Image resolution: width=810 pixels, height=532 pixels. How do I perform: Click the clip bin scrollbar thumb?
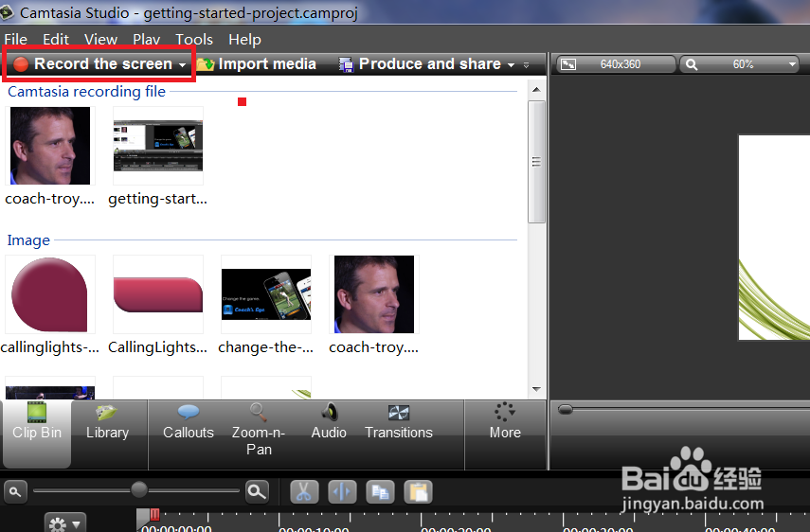[x=536, y=162]
